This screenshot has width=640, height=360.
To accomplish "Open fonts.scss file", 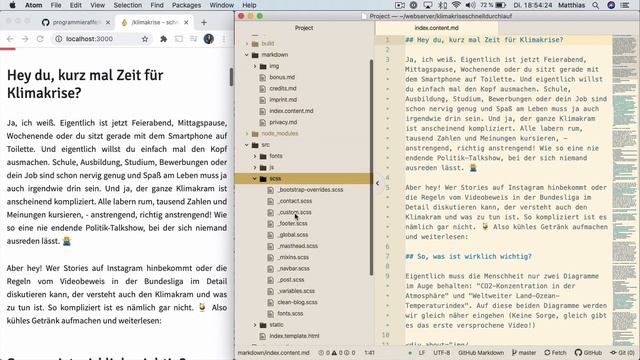I will (290, 313).
